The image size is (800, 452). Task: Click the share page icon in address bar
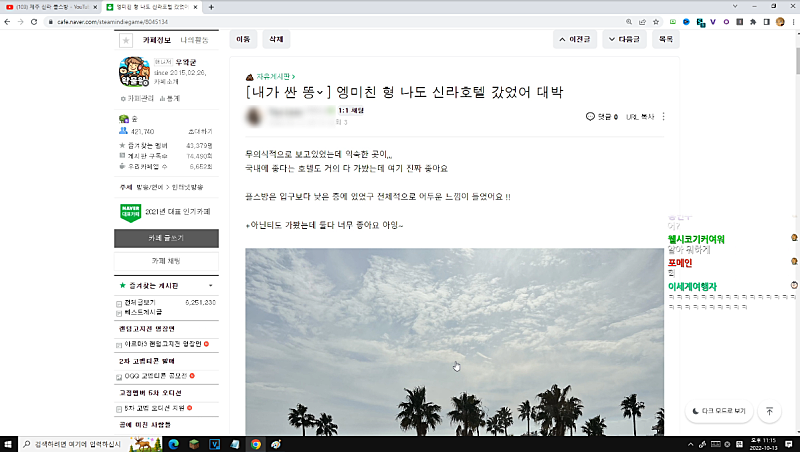click(x=642, y=22)
